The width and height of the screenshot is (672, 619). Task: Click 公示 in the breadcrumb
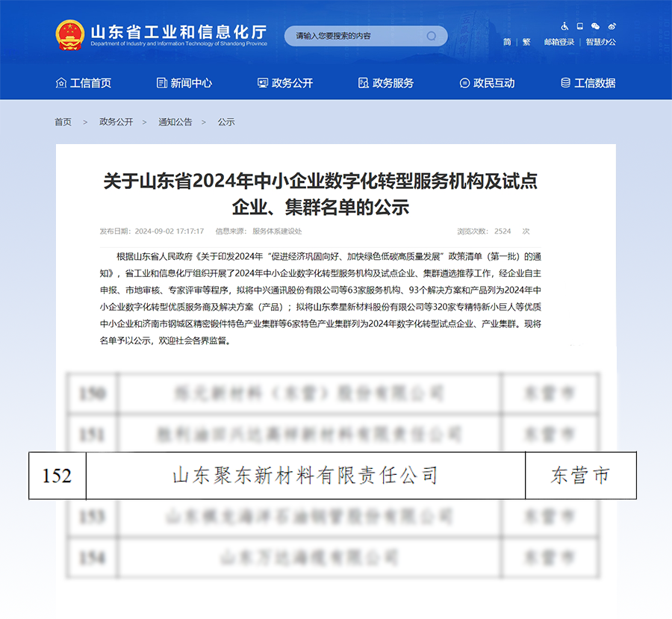(226, 122)
